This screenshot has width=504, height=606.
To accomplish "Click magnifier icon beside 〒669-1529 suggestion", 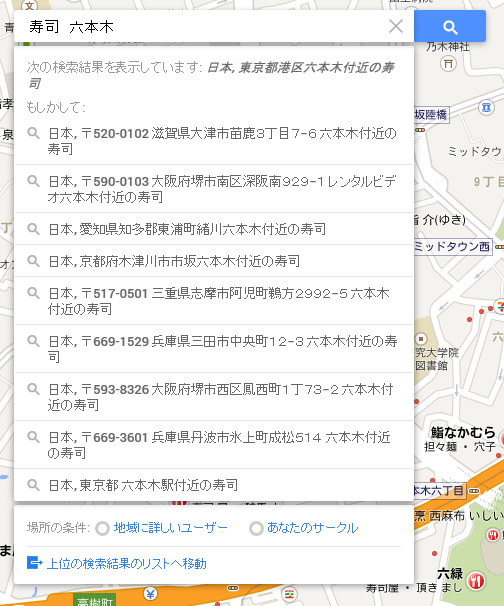I will 33,341.
